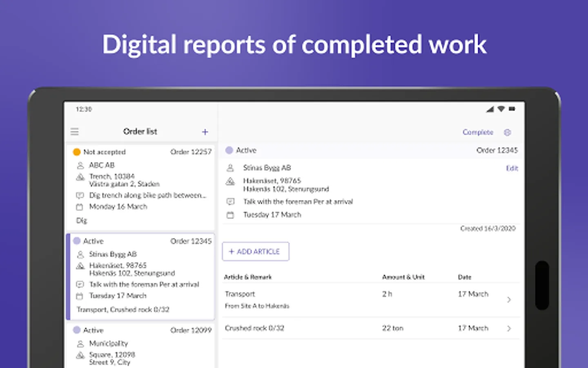Add a new order with plus icon
588x368 pixels.
click(205, 132)
